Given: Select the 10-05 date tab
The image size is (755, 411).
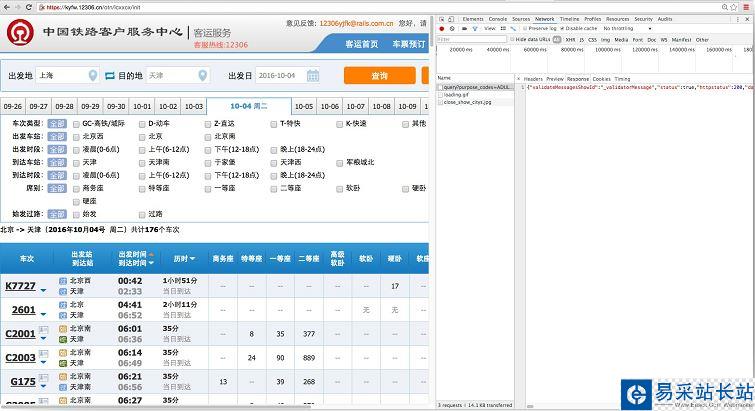Looking at the screenshot, I should (x=304, y=106).
